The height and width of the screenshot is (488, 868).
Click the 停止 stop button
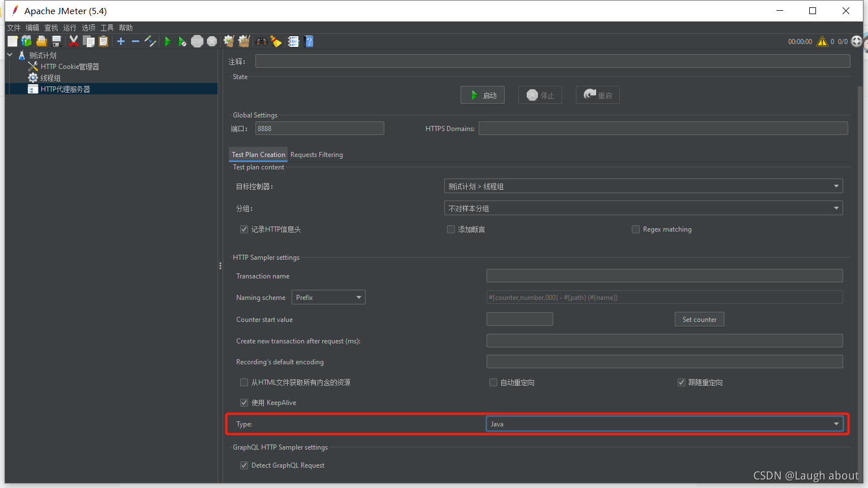pyautogui.click(x=540, y=95)
